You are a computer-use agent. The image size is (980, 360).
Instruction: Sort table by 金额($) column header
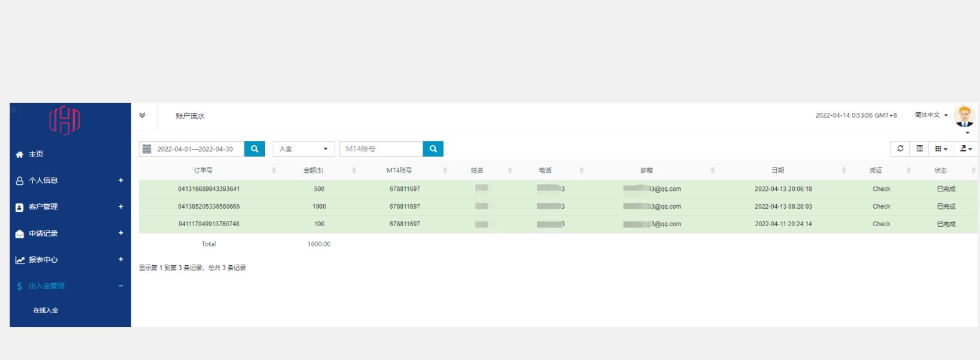coord(313,170)
